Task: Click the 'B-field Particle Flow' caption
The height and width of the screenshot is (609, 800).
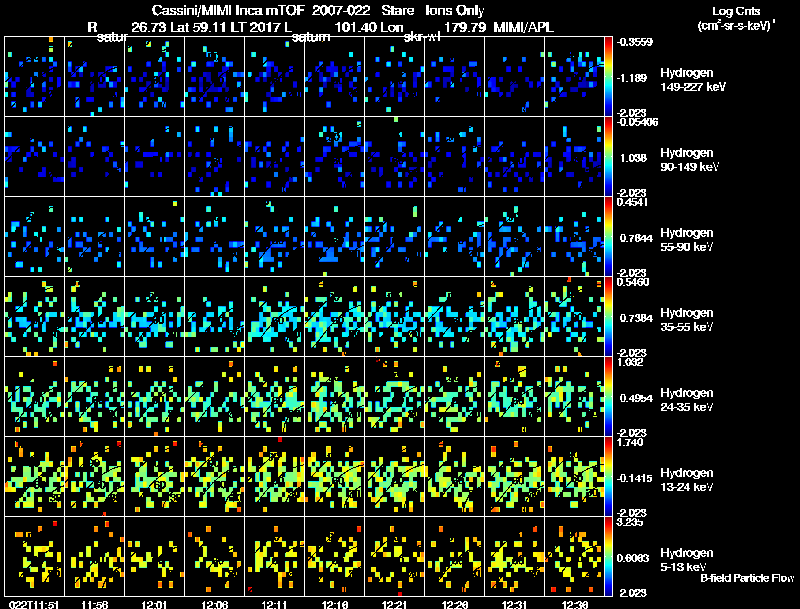Action: (747, 578)
